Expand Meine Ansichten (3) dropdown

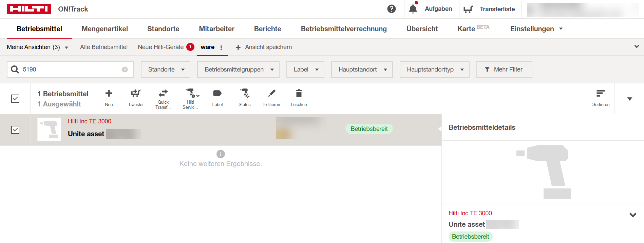pos(38,47)
